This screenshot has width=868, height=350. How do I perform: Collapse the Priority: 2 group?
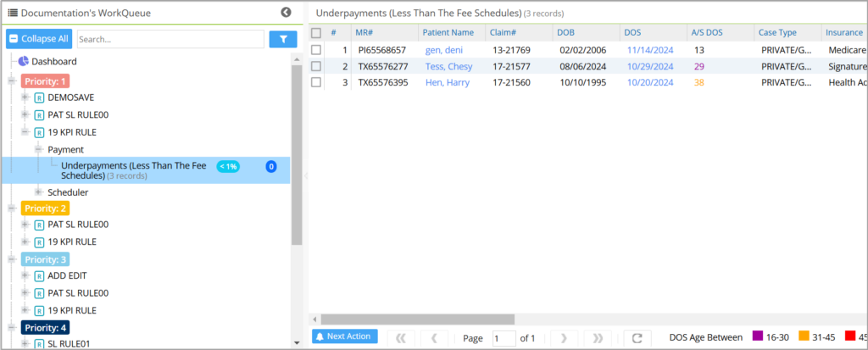(12, 208)
